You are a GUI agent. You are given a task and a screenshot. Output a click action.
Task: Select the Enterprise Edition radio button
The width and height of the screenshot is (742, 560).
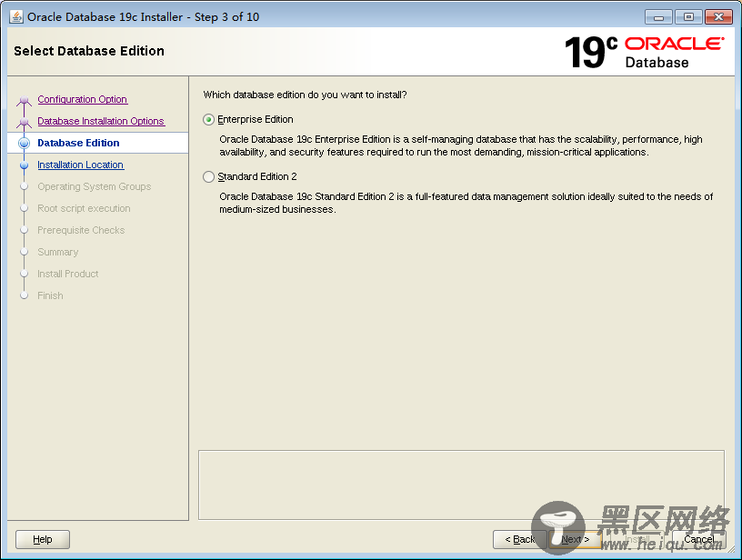[208, 120]
